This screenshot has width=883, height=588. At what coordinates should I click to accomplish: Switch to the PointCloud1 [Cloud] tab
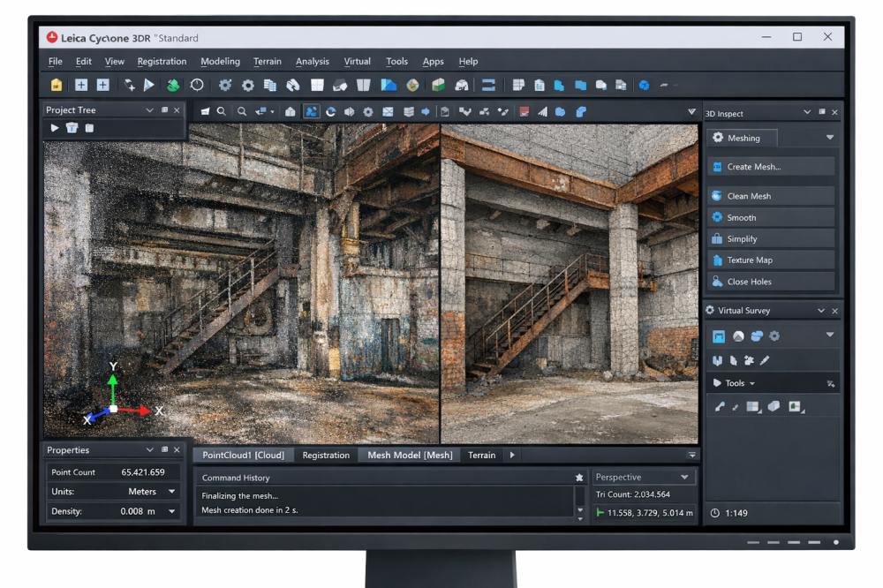[243, 456]
